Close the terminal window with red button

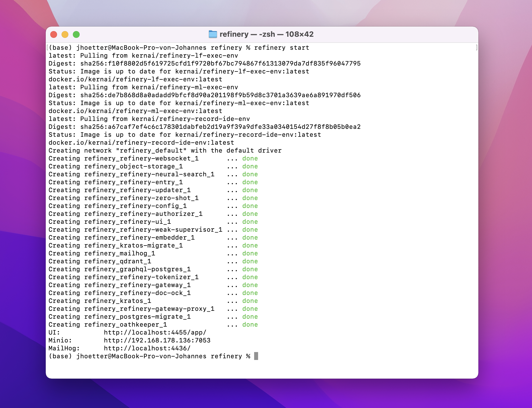(x=54, y=34)
